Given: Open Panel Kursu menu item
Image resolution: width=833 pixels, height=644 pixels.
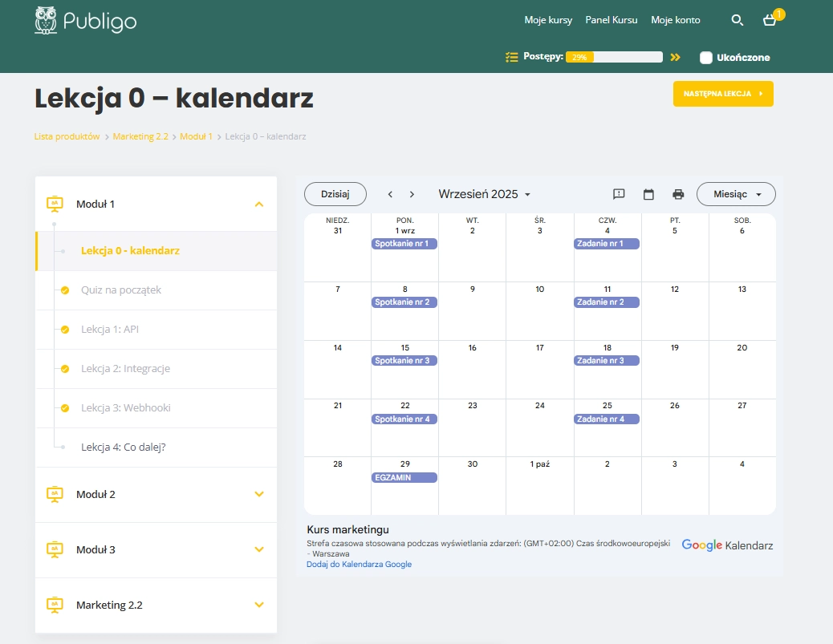Looking at the screenshot, I should [x=612, y=20].
